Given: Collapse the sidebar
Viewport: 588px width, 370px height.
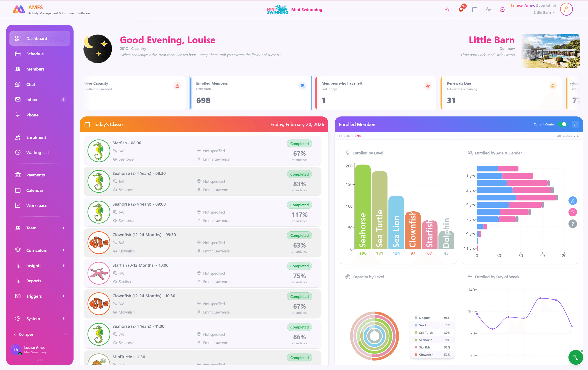Looking at the screenshot, I should tap(24, 334).
